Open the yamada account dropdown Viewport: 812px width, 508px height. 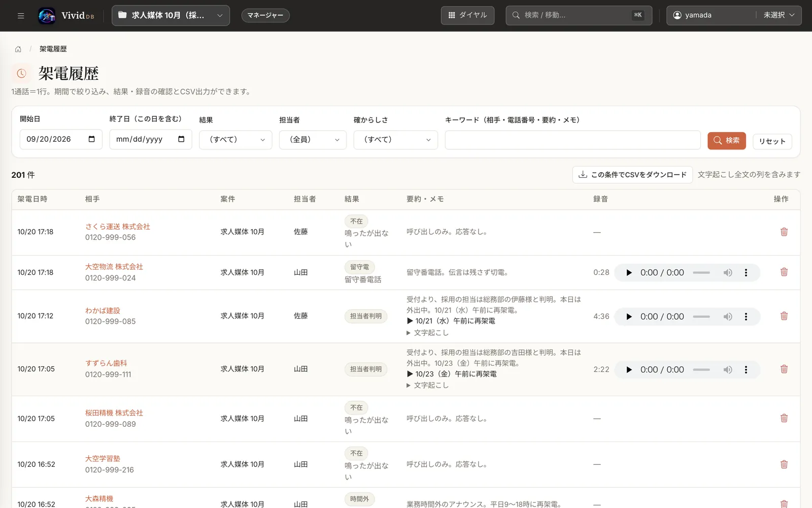[734, 15]
